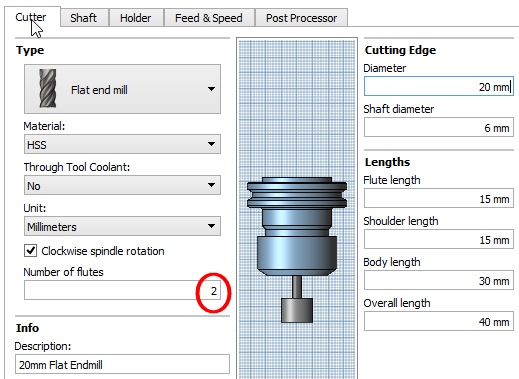Open the Shaft tab
This screenshot has width=519, height=379.
click(x=84, y=18)
